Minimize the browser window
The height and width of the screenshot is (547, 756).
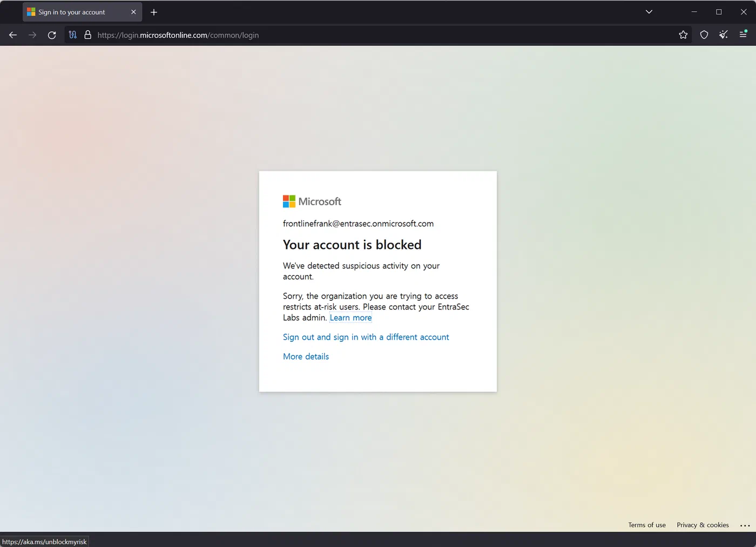(694, 12)
